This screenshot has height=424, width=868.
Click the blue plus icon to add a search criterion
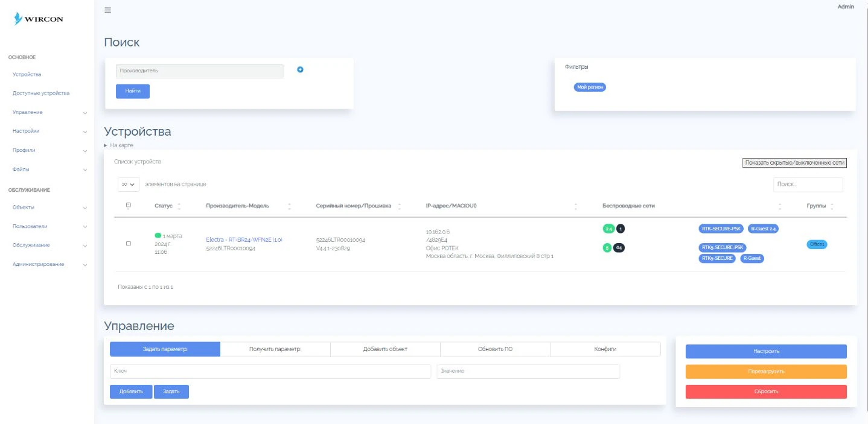point(300,70)
